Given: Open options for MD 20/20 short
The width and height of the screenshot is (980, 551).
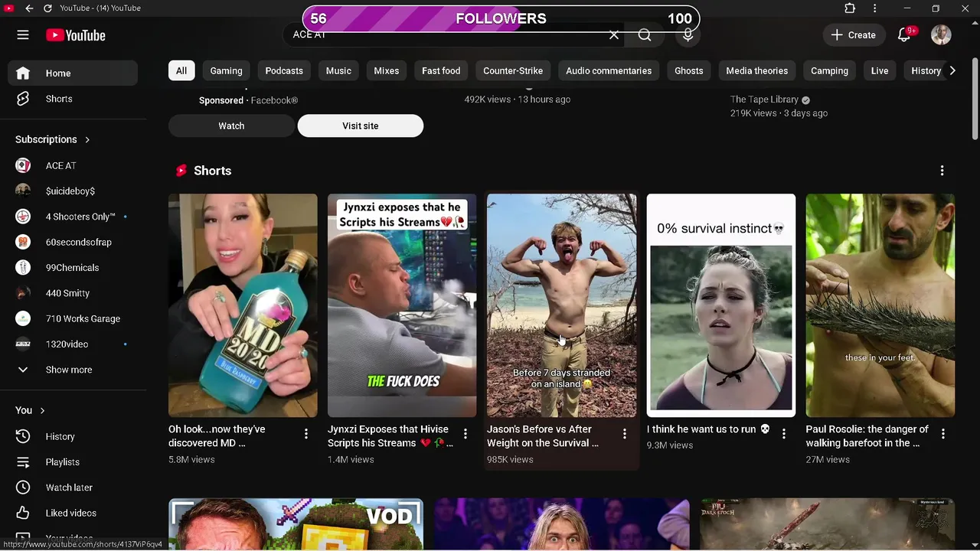Looking at the screenshot, I should point(306,434).
